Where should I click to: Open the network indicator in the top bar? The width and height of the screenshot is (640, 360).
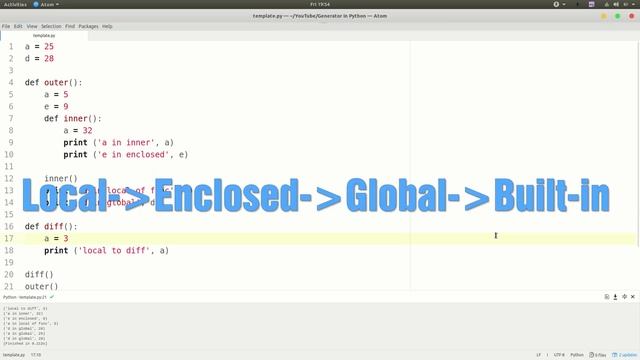(607, 4)
